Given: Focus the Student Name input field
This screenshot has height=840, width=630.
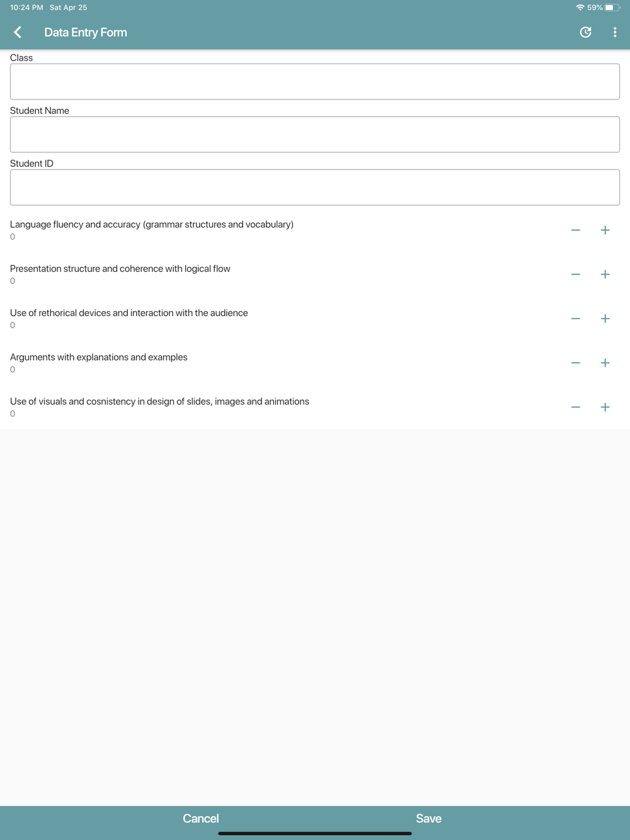Looking at the screenshot, I should (315, 134).
